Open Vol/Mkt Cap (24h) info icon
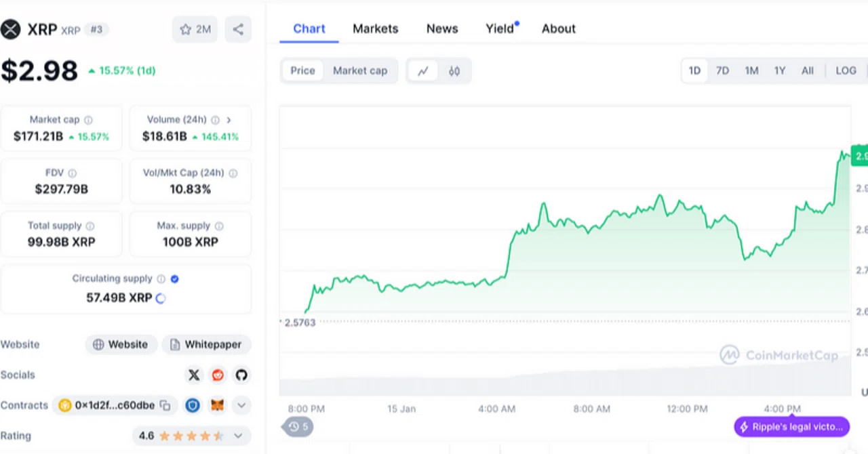Screen dimensions: 868x454 233,173
